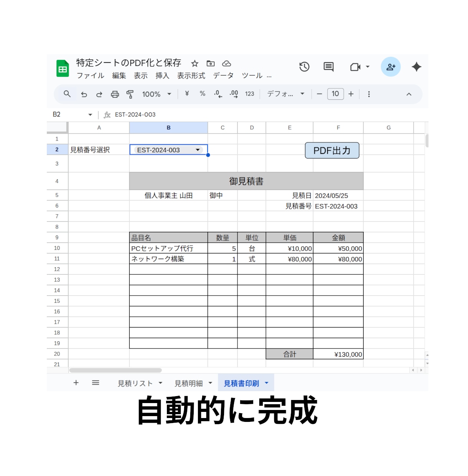468x476 pixels.
Task: Select the cell ネットワーク構築
Action: coord(168,259)
